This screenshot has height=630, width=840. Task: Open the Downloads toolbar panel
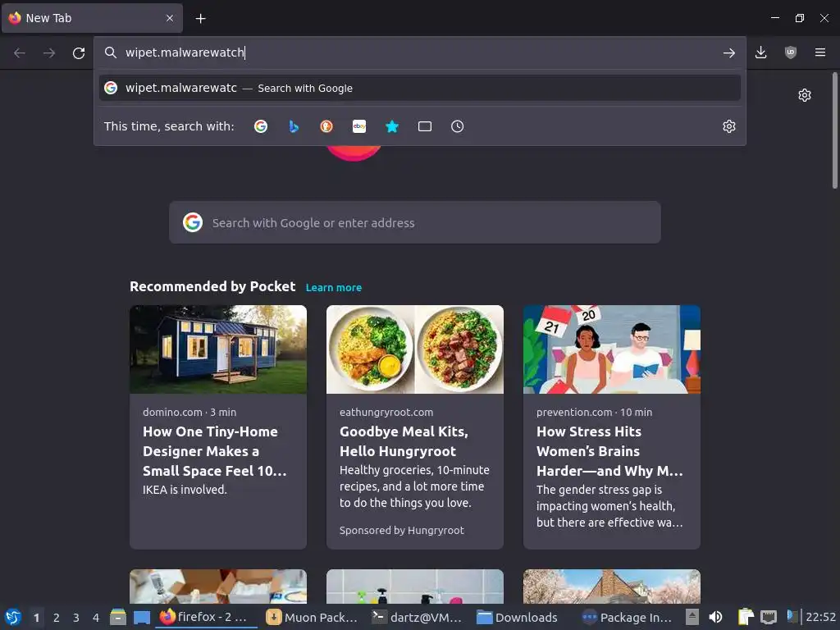tap(760, 52)
